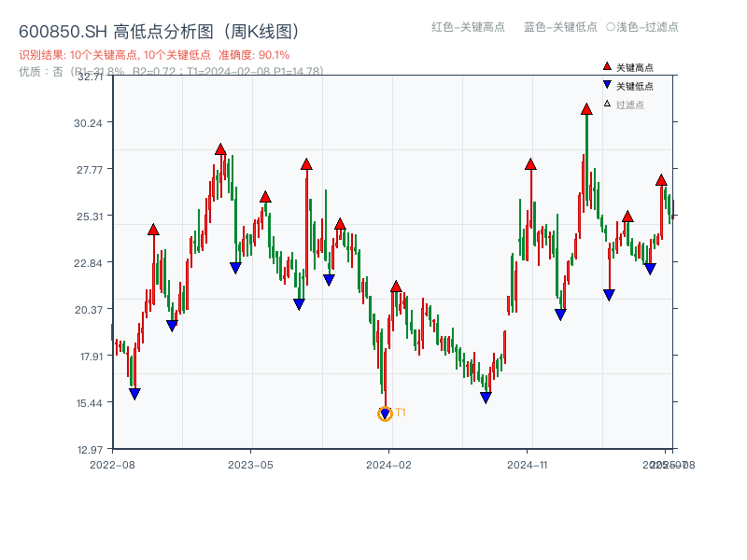Click the blue low triangle near 2022-08

(136, 393)
